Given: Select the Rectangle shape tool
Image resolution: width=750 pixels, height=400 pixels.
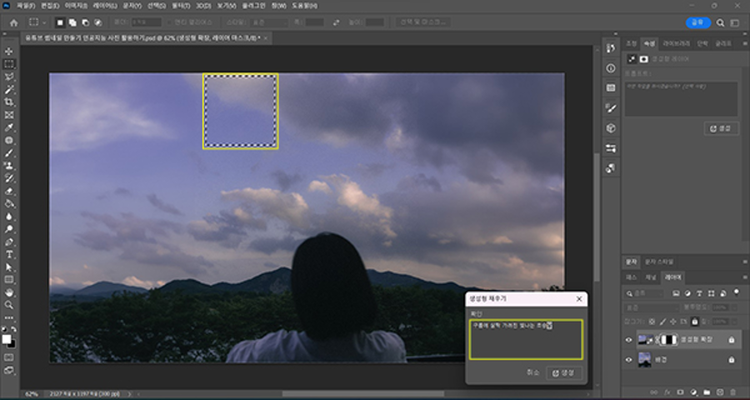Looking at the screenshot, I should click(9, 280).
